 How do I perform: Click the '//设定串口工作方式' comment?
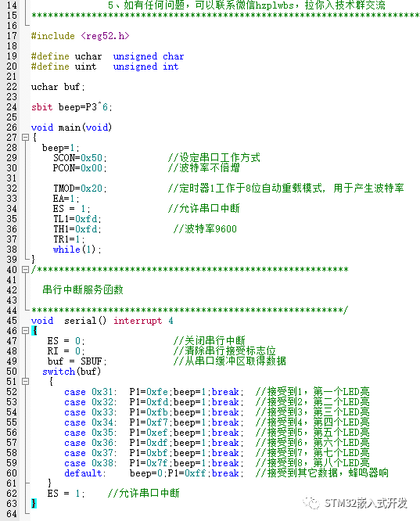click(214, 157)
